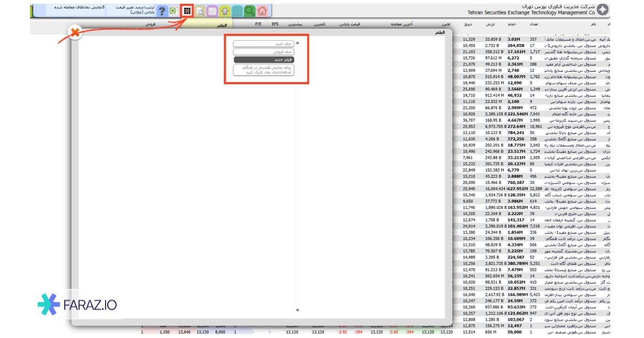
Task: Click the Tehran Securities Exchange logo
Action: [x=603, y=10]
